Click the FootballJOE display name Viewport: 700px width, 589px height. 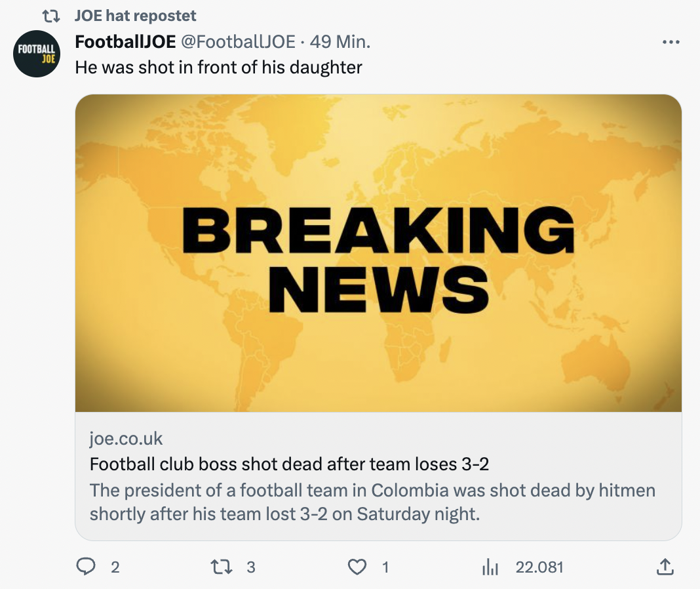point(125,42)
